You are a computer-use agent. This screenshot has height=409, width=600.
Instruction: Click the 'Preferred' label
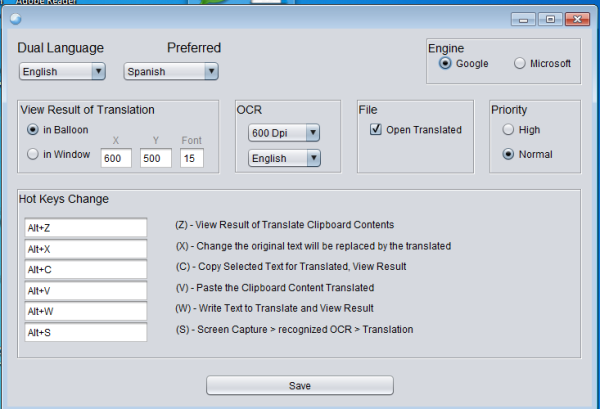194,47
